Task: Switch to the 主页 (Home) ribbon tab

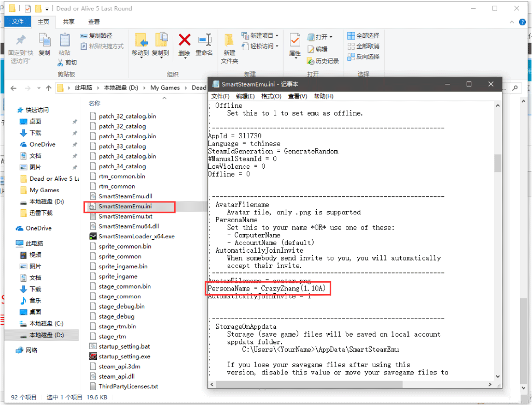Action: (x=44, y=22)
